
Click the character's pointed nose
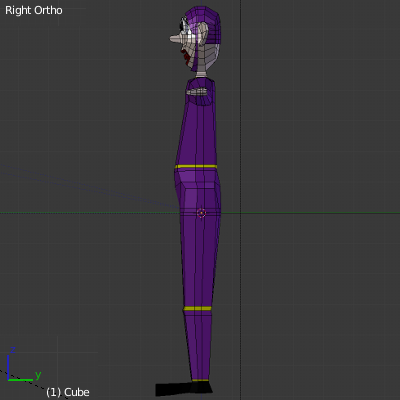click(x=176, y=39)
